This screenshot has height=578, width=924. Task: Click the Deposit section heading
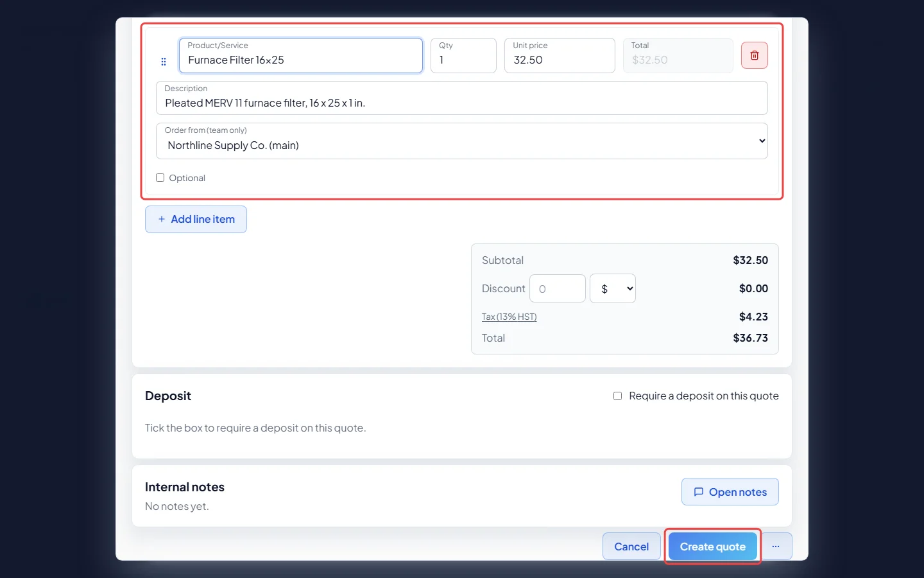[168, 396]
